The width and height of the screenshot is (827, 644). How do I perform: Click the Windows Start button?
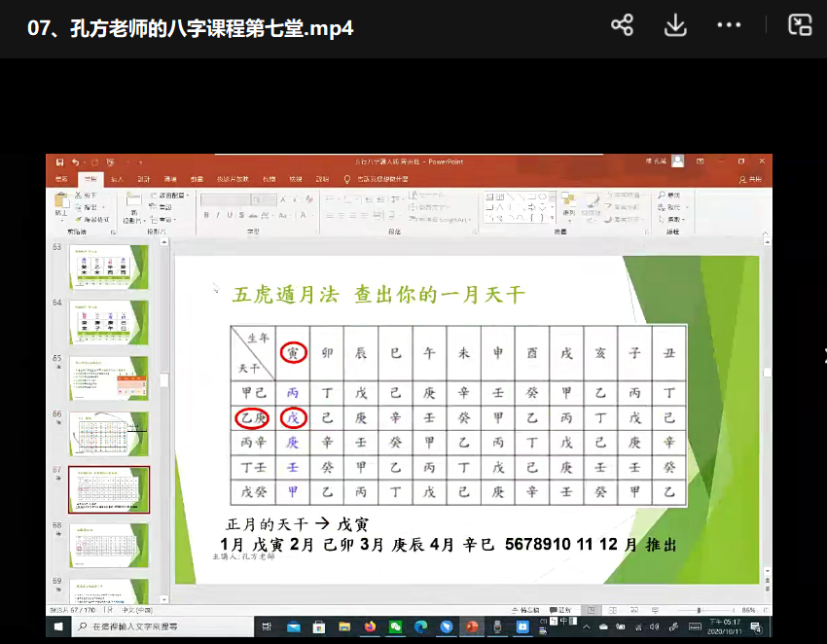pyautogui.click(x=58, y=626)
